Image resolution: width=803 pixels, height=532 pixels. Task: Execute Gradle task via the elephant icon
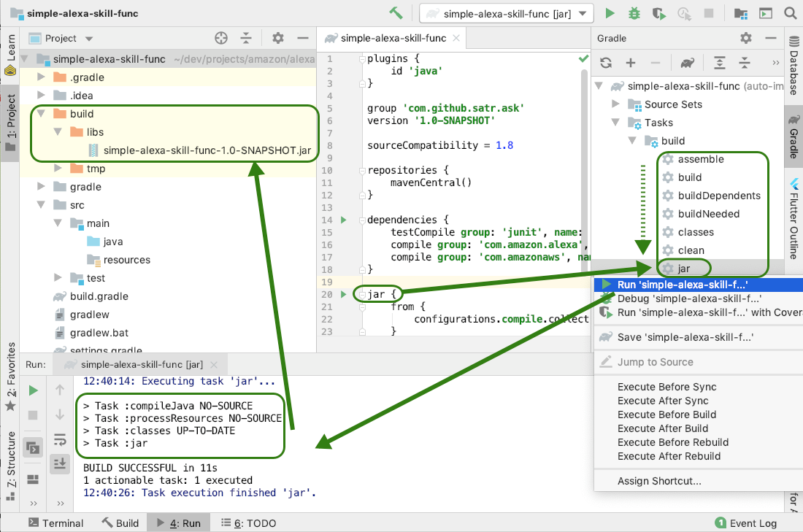point(687,63)
